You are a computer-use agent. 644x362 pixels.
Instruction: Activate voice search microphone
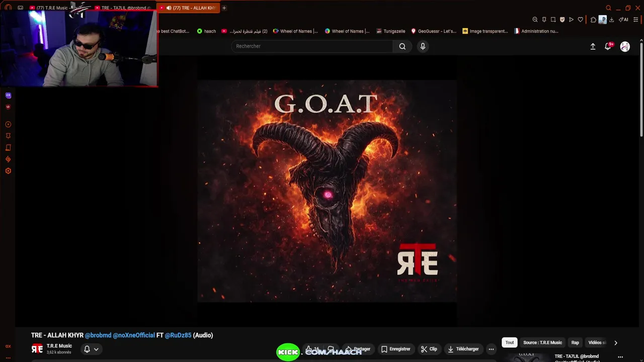coord(423,46)
